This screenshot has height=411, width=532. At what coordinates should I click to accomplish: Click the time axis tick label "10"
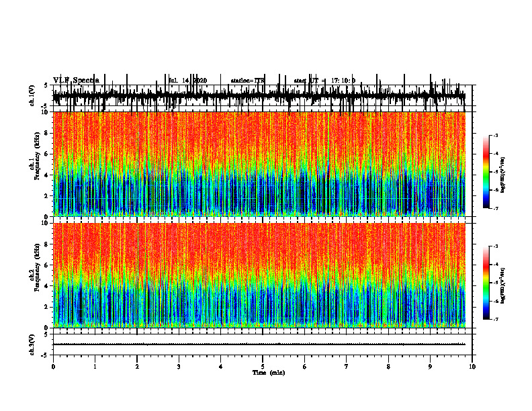pyautogui.click(x=472, y=367)
